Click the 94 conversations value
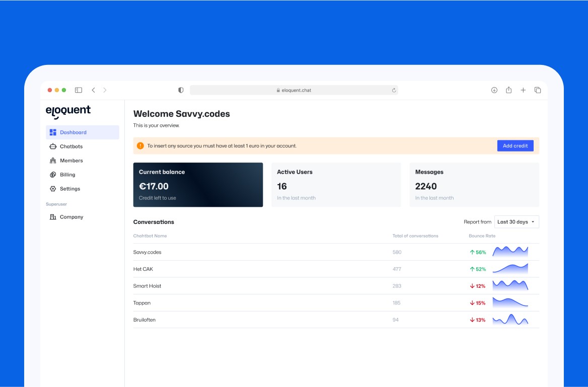Screen dimensions: 588x387 (x=395, y=320)
